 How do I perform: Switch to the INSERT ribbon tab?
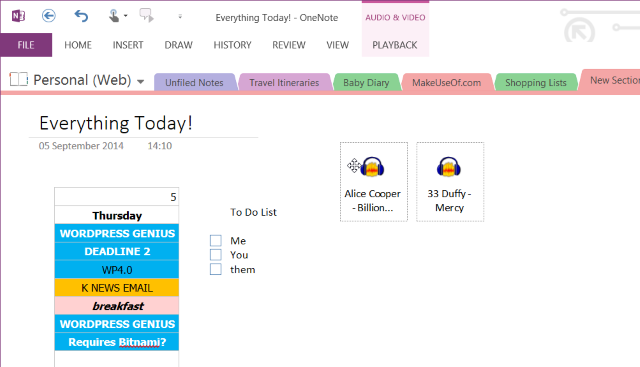(x=128, y=45)
